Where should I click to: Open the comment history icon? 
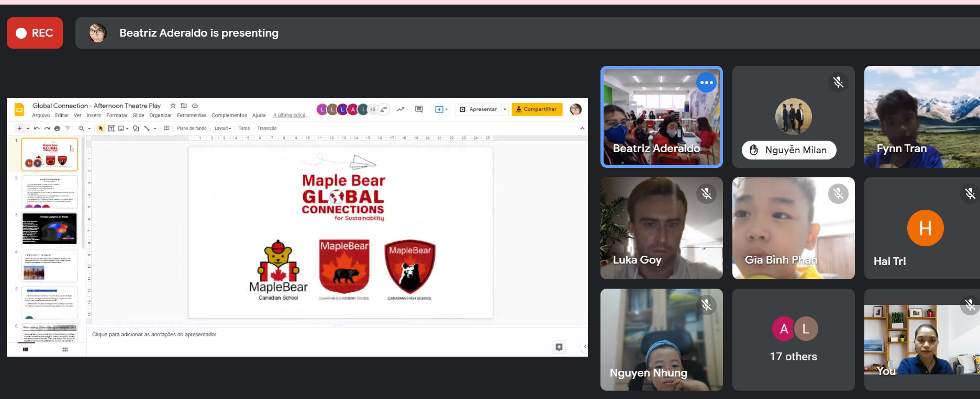(x=419, y=109)
